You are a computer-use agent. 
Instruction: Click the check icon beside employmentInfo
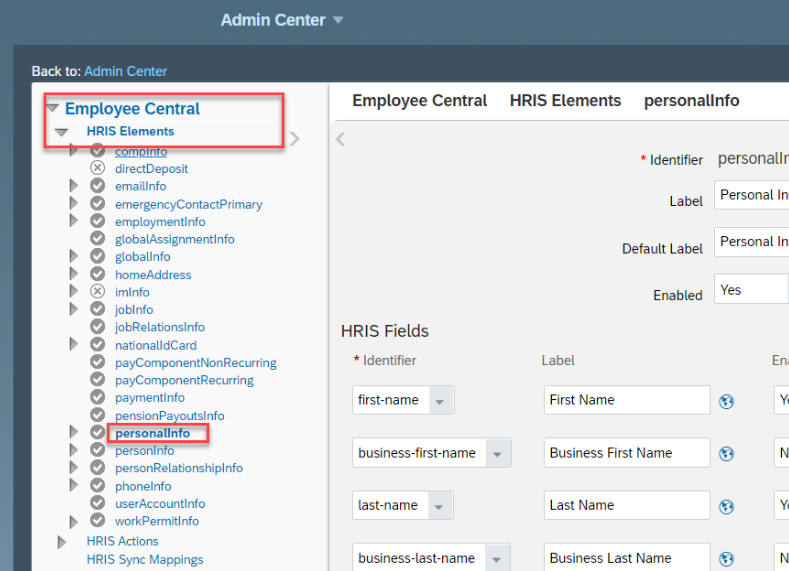[98, 221]
